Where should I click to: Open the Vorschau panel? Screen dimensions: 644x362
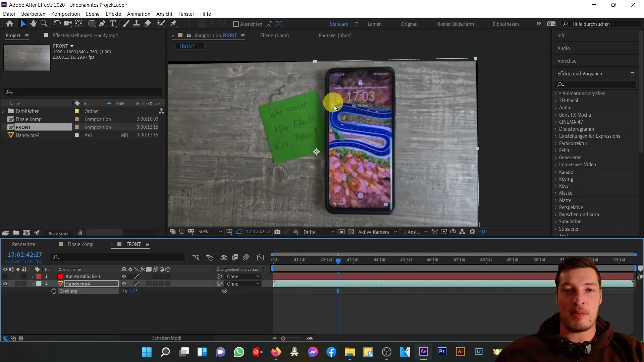click(567, 61)
